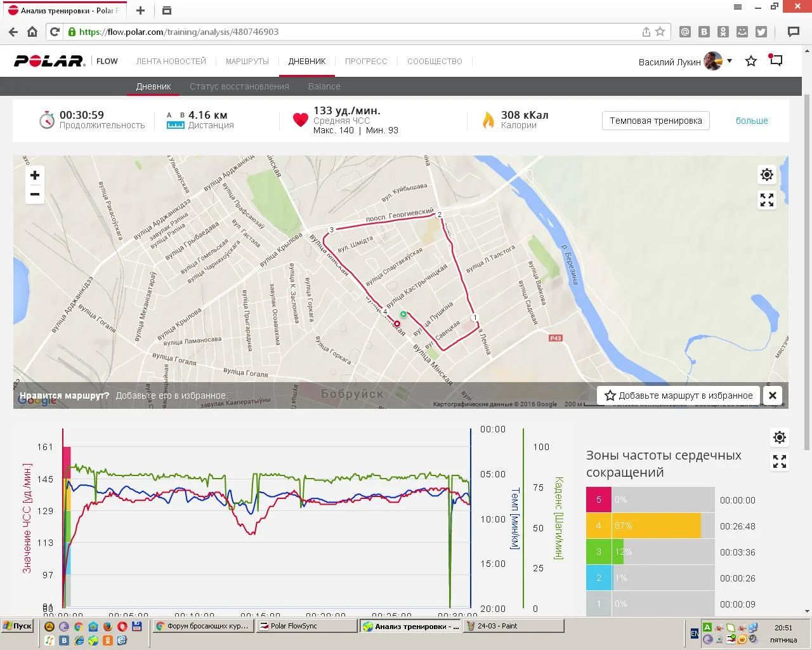This screenshot has height=650, width=812.
Task: Open map settings gear icon
Action: (x=767, y=175)
